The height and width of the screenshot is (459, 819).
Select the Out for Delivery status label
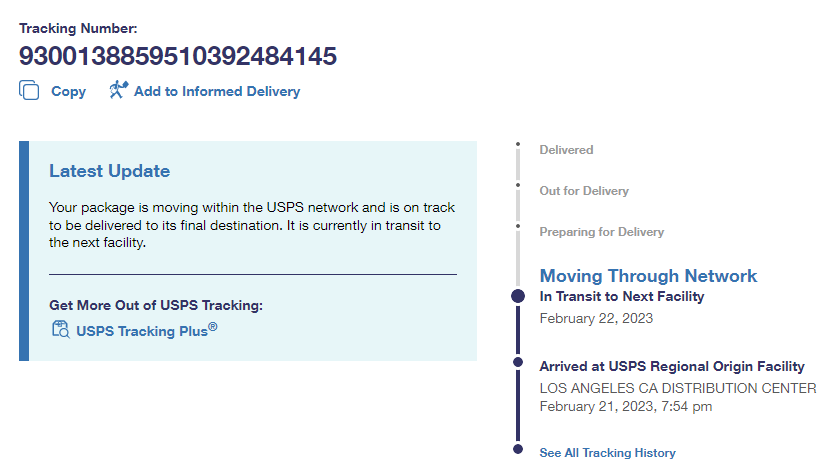click(x=584, y=191)
